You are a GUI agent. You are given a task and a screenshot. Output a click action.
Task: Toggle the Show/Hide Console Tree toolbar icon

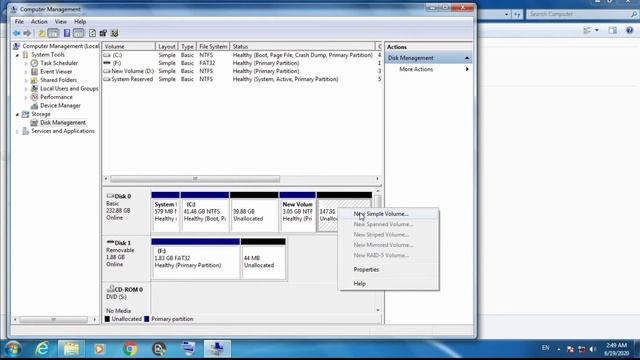point(53,33)
